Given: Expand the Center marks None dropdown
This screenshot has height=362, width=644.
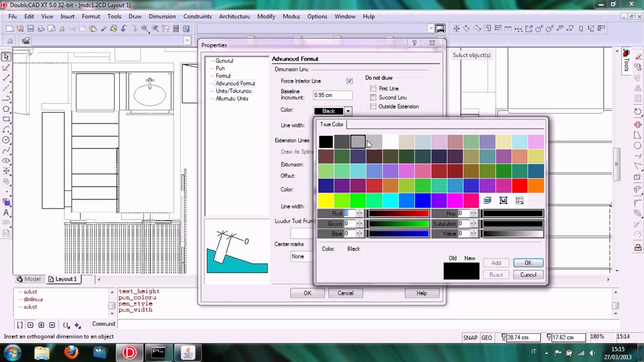Looking at the screenshot, I should coord(302,256).
